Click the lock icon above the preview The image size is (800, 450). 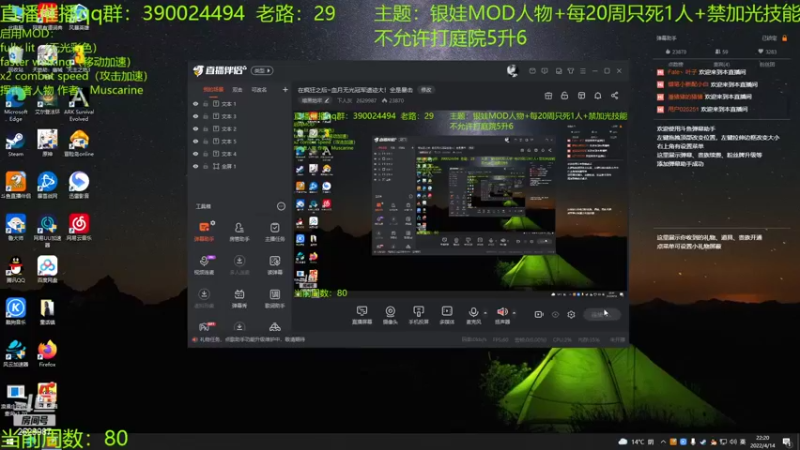(x=564, y=95)
